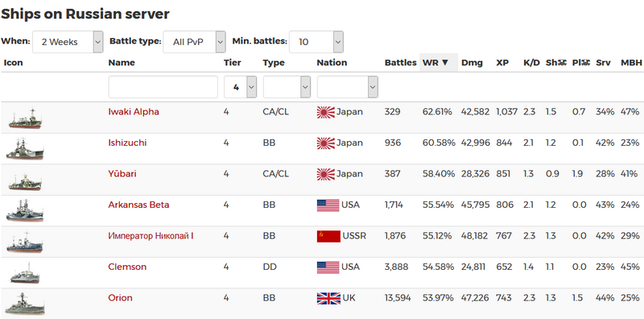Click the Clemson destroyer icon
Screen dimensions: 644x319
click(25, 273)
